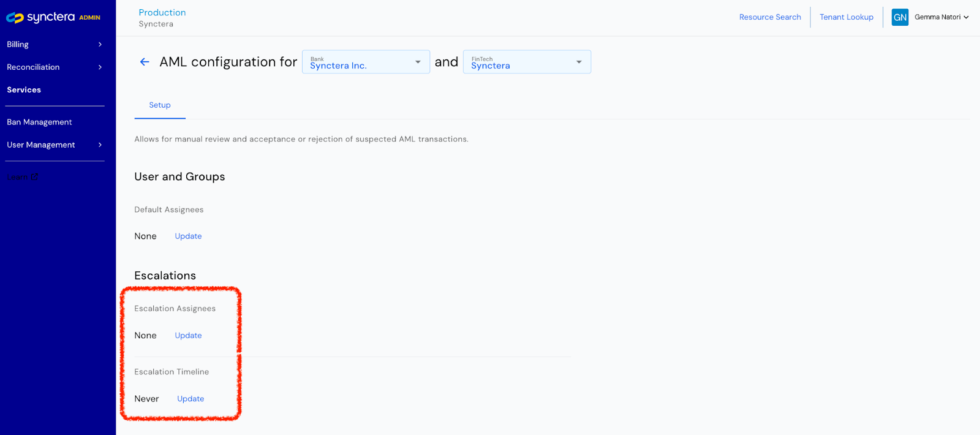980x435 pixels.
Task: Click the 'Escalation Assignees' label
Action: pyautogui.click(x=175, y=309)
